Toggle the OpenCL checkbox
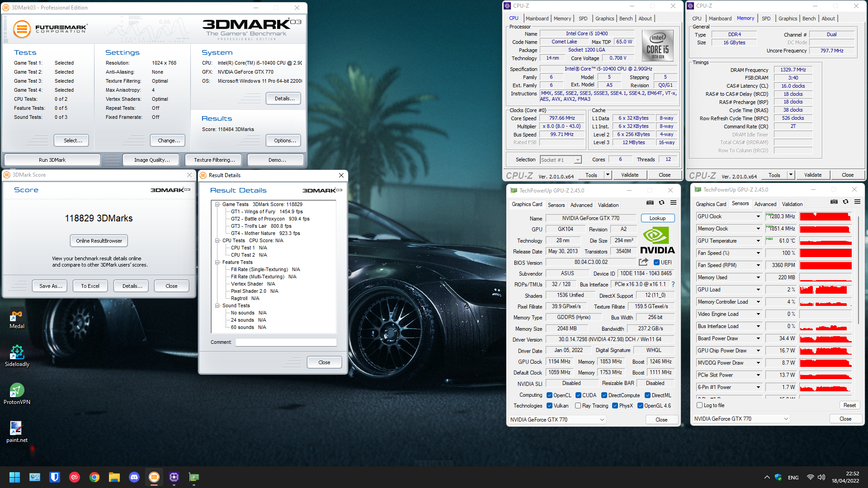 [549, 395]
